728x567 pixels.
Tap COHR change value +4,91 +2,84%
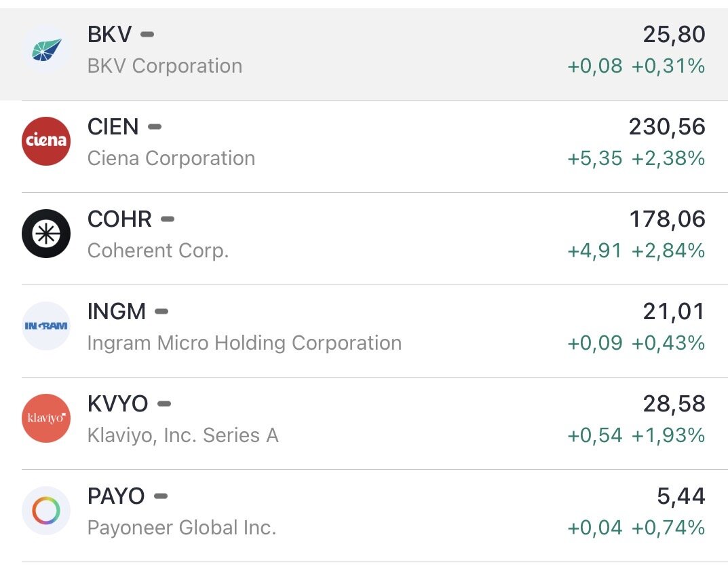636,251
